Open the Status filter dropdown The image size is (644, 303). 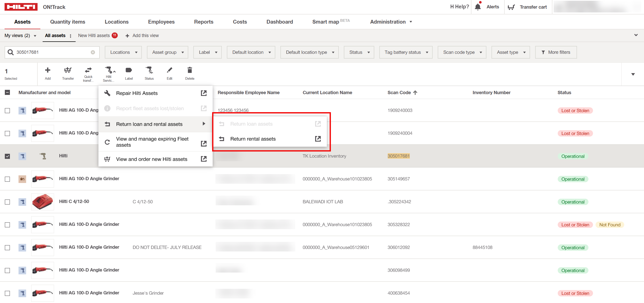tap(359, 52)
